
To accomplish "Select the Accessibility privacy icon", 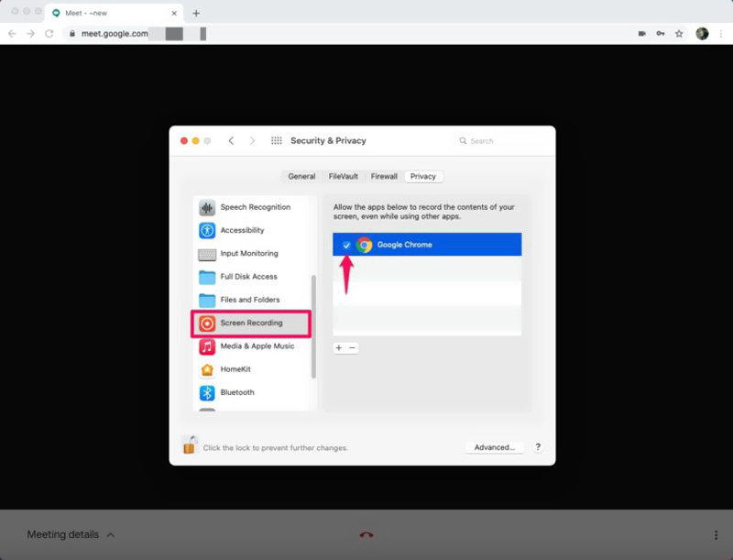I will point(207,231).
